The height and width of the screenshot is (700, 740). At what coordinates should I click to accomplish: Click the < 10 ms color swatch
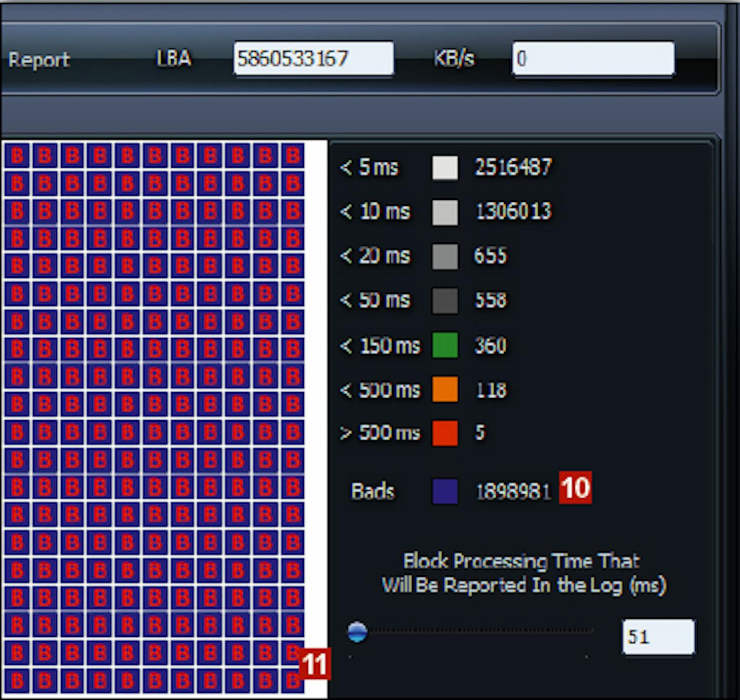coord(444,212)
